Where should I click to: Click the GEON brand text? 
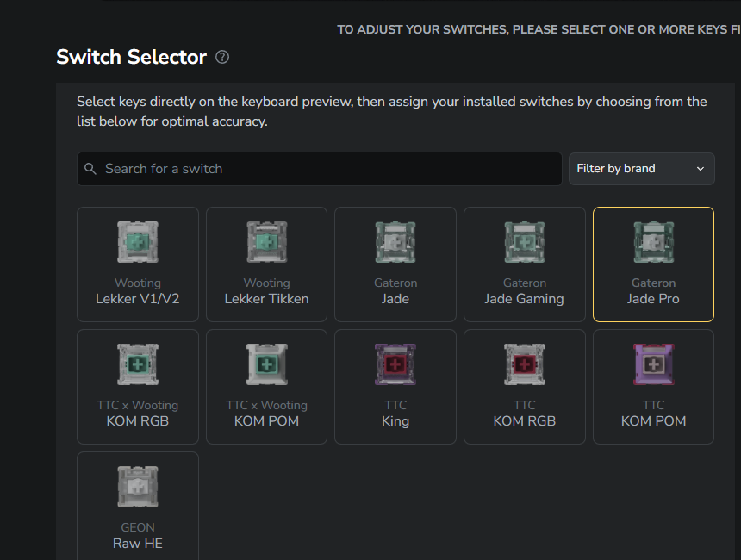tap(138, 527)
